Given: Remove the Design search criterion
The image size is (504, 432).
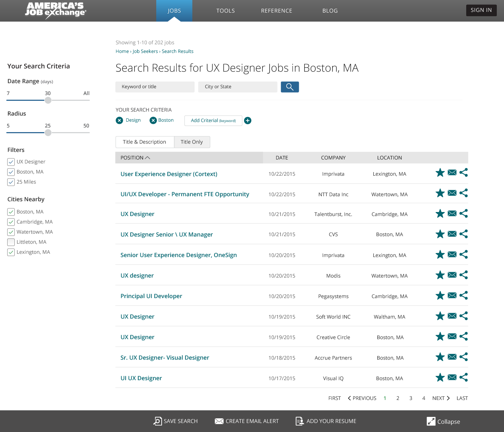Looking at the screenshot, I should point(120,120).
